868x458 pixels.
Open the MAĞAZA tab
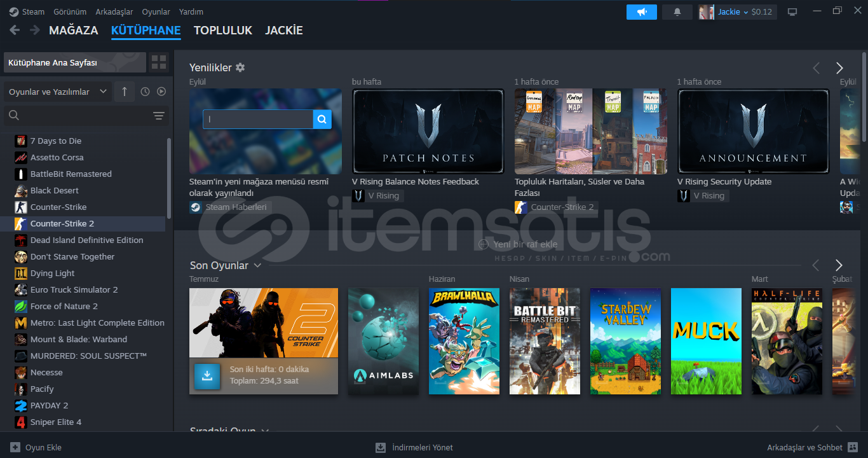[x=74, y=30]
